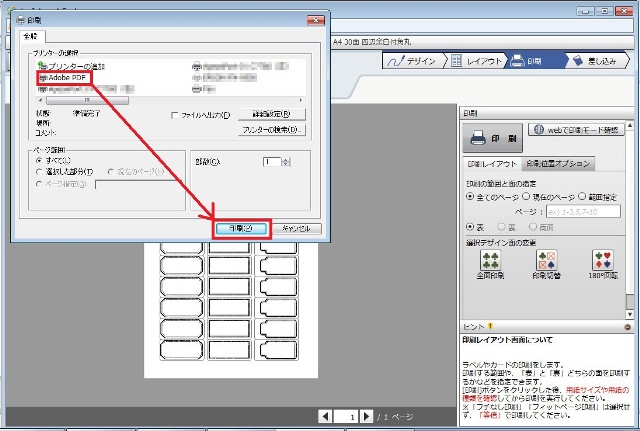The image size is (640, 431).
Task: Switch to 印刷位置オプション tab
Action: [558, 164]
